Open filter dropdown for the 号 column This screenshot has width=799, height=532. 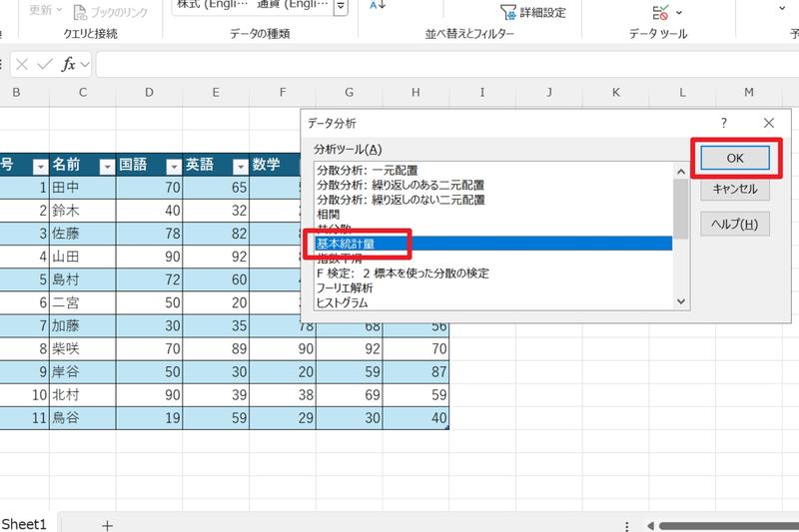click(x=40, y=167)
